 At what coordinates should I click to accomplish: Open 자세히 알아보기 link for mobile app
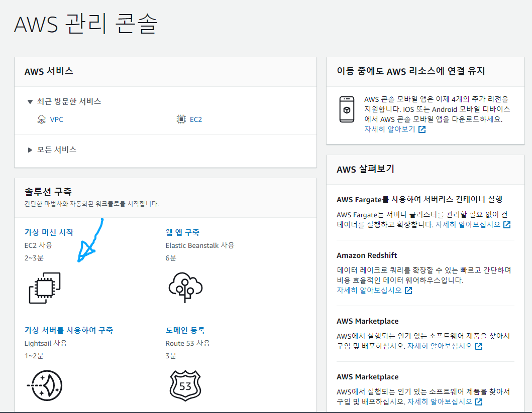coord(389,129)
